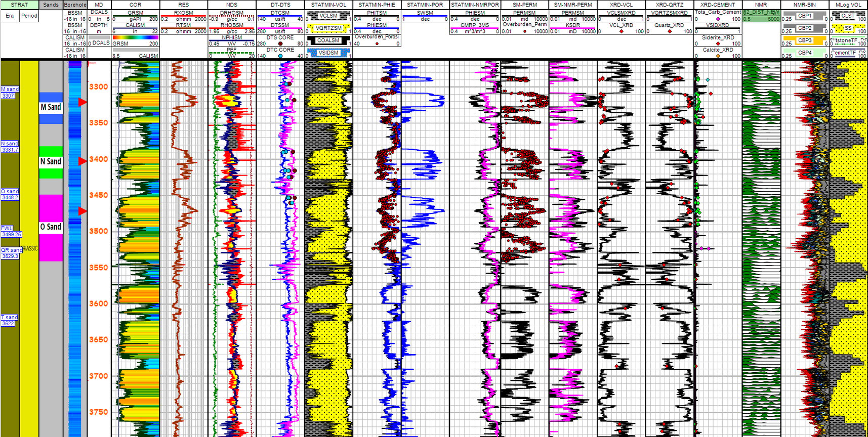Open the M sand 3307 formation top label
The image size is (868, 437).
pyautogui.click(x=10, y=92)
